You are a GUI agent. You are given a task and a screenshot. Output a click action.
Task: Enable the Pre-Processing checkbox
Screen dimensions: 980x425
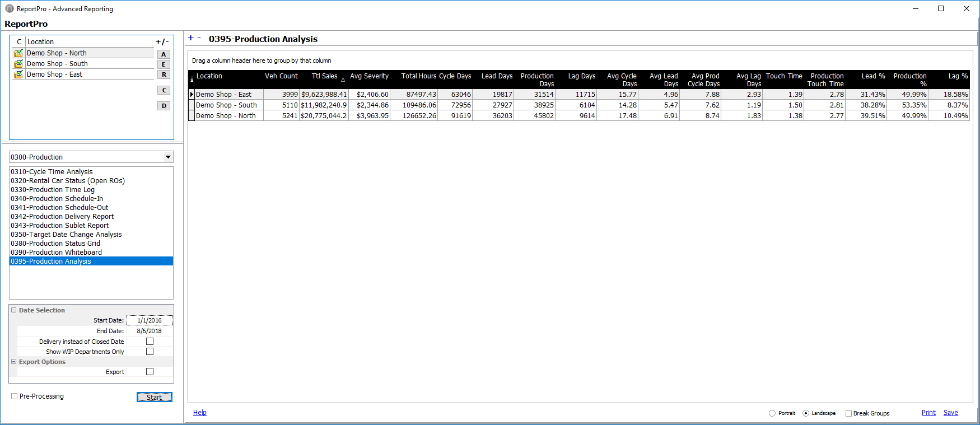pyautogui.click(x=15, y=396)
